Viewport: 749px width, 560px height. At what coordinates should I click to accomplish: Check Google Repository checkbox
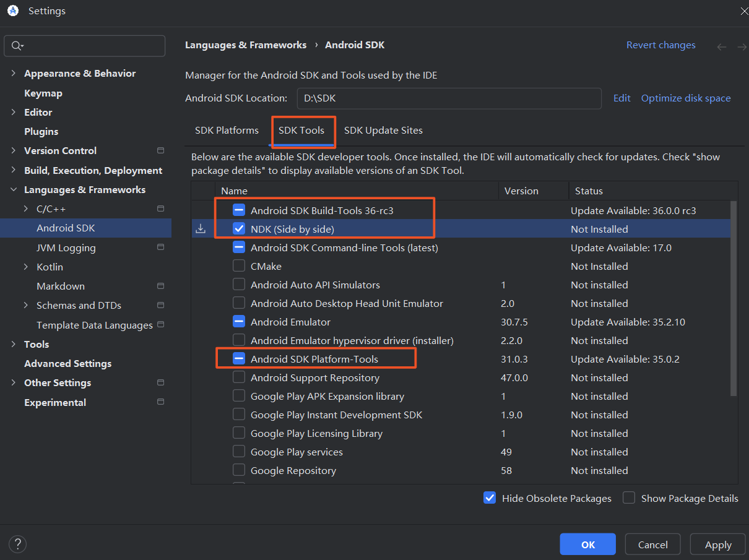coord(239,470)
